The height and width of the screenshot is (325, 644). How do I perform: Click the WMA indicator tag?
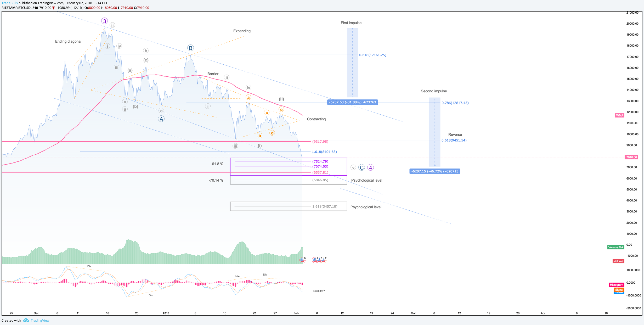(619, 115)
